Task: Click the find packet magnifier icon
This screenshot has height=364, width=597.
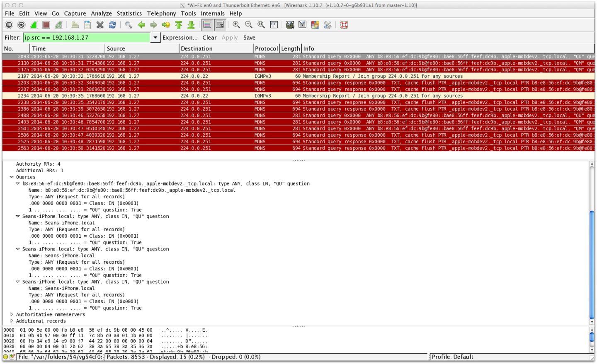Action: pos(129,25)
